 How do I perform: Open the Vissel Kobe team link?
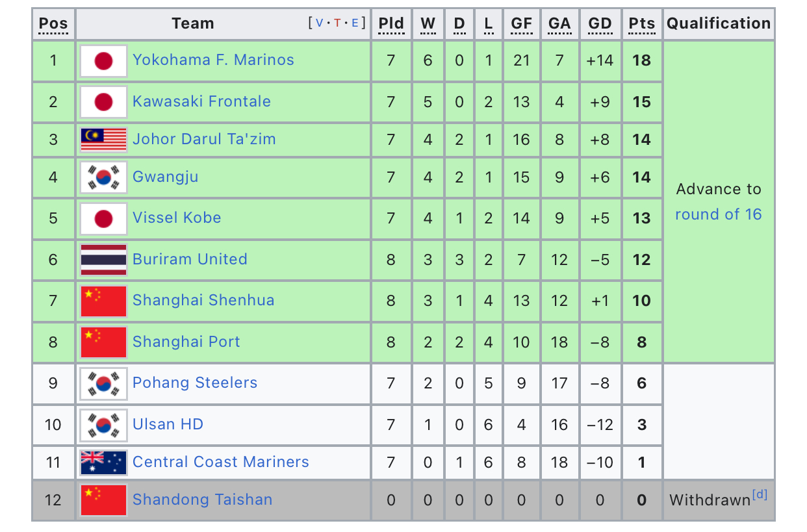pos(177,218)
